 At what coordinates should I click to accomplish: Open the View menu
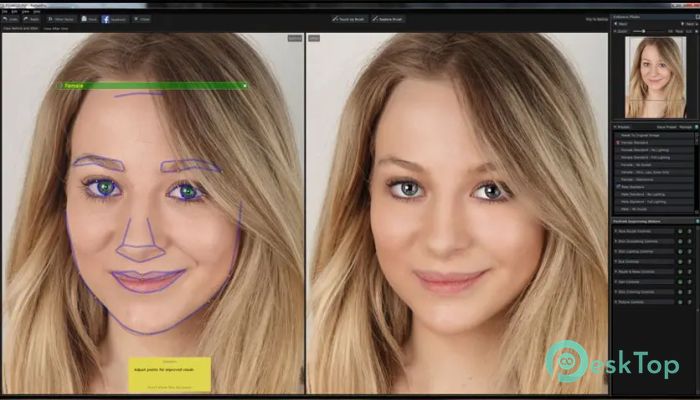[x=25, y=12]
